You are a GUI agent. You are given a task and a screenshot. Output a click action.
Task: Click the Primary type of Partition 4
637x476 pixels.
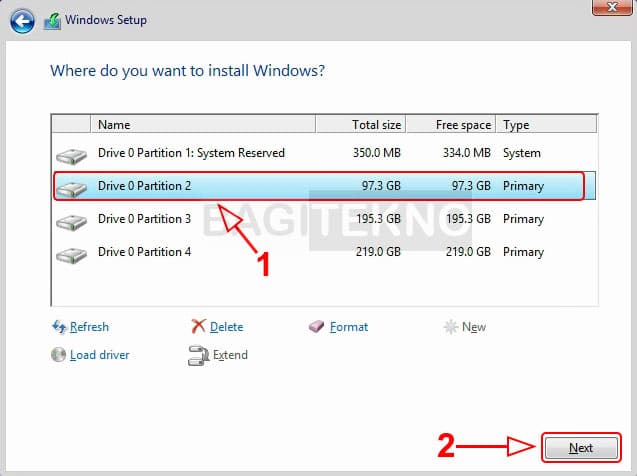click(x=523, y=252)
